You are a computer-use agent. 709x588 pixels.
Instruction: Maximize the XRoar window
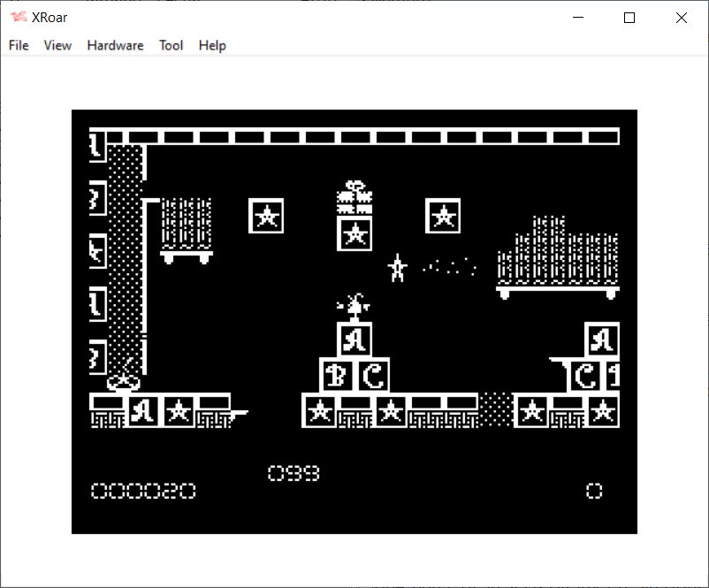[629, 18]
